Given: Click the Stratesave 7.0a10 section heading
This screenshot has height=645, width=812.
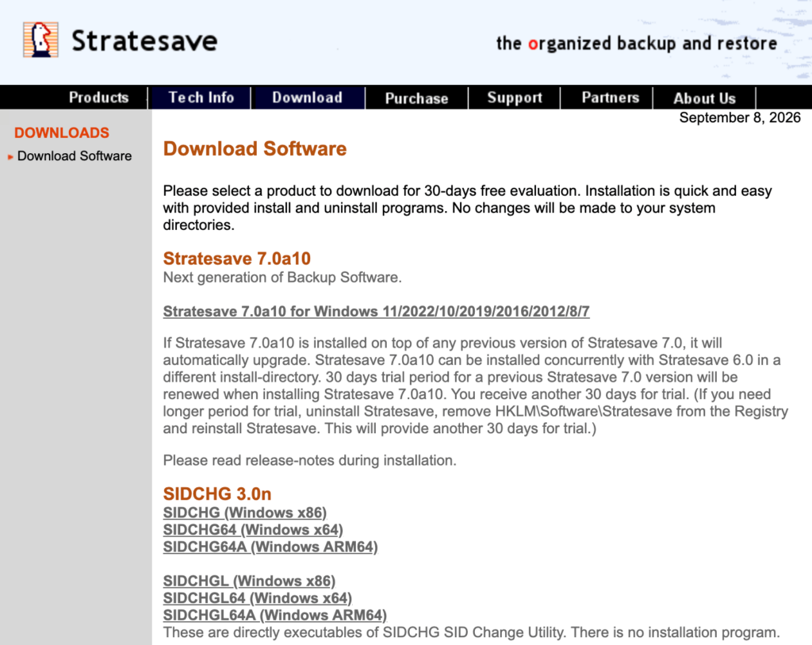Looking at the screenshot, I should click(236, 258).
